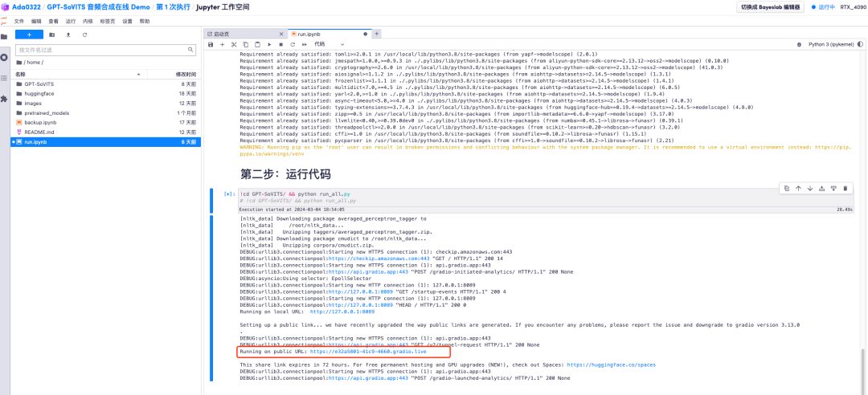Click 切换成 Bayeslab 编辑器 button
Screen dimensions: 868x395
coord(770,7)
